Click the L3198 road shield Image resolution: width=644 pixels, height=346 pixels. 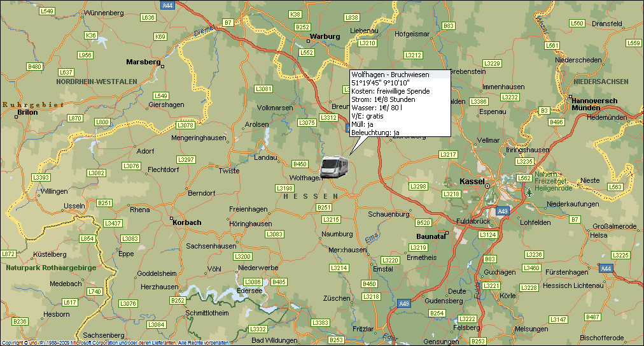point(284,189)
